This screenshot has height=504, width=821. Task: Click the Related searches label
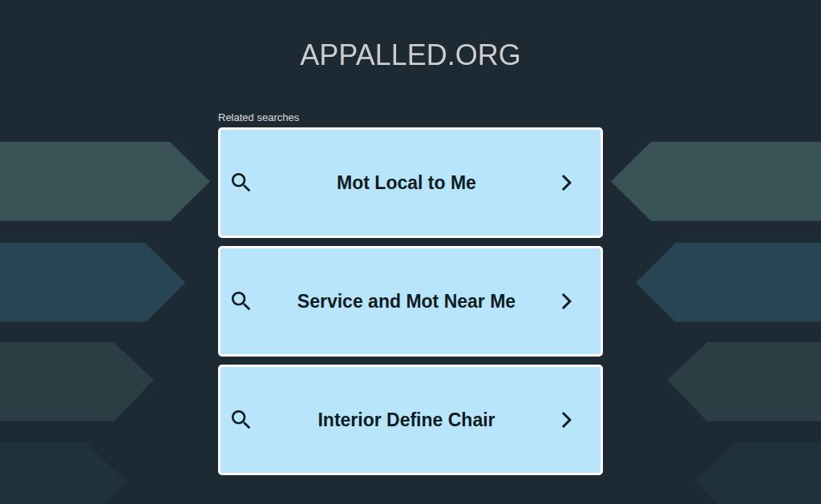pyautogui.click(x=259, y=118)
